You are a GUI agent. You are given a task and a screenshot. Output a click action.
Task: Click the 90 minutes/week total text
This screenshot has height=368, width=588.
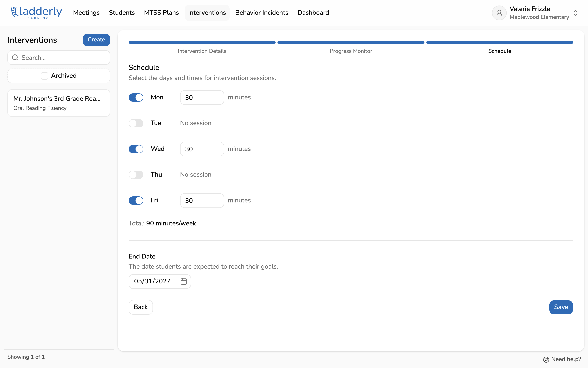[x=171, y=223]
